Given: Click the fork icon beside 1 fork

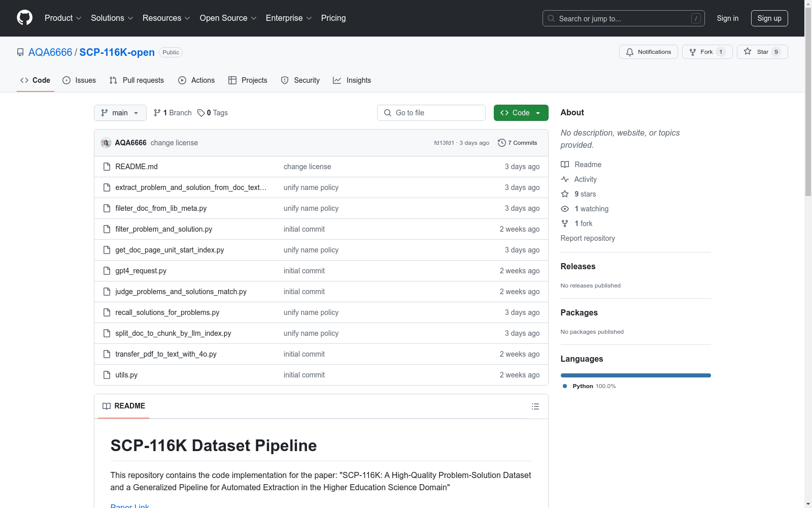Looking at the screenshot, I should pos(565,224).
